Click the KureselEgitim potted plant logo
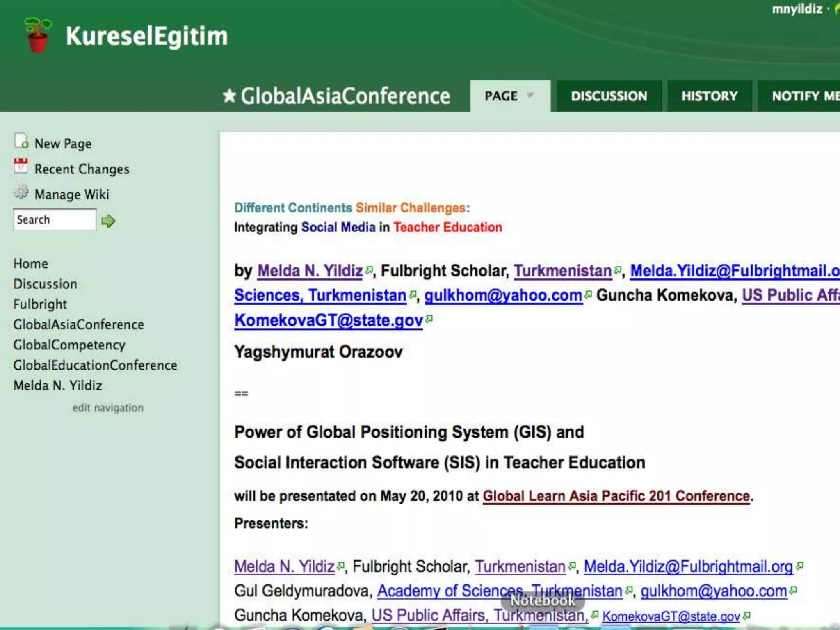 38,35
